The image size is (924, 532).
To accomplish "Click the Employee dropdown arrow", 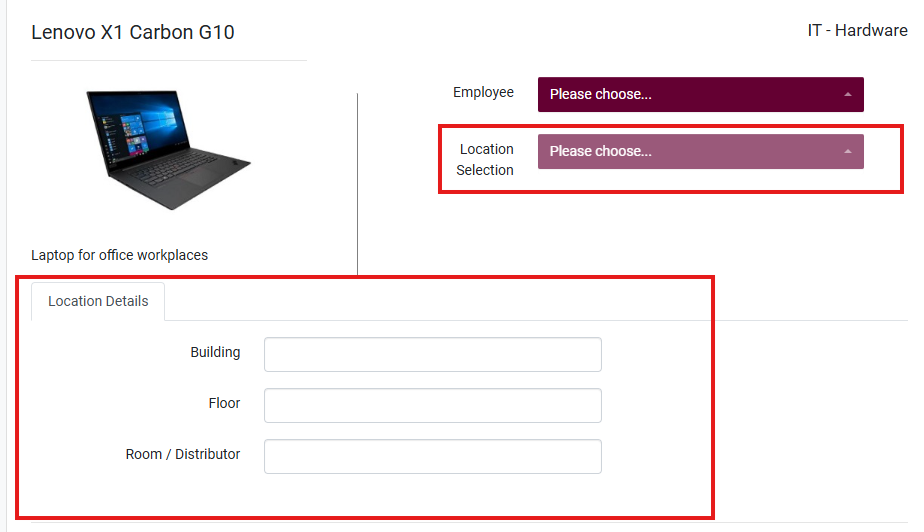I will click(x=848, y=95).
